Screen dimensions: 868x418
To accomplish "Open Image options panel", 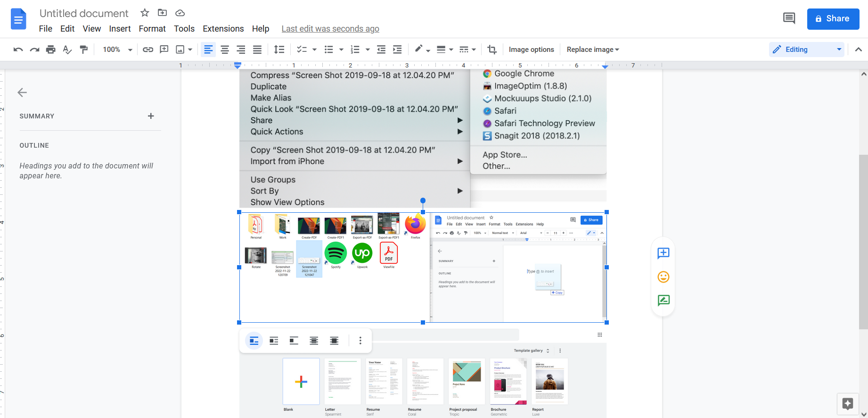I will click(532, 50).
